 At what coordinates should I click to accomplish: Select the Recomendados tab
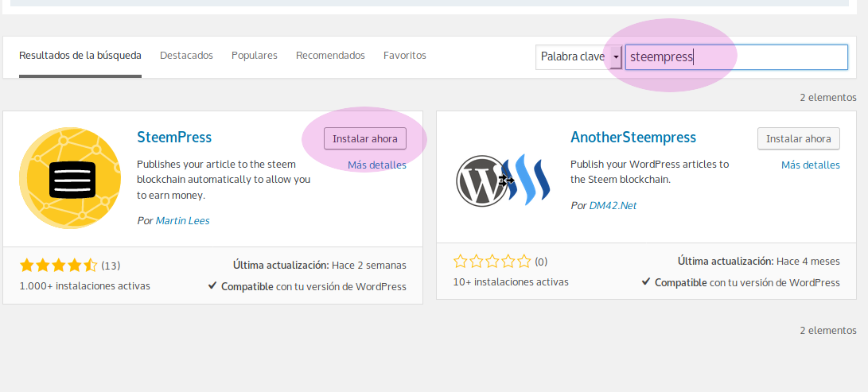tap(330, 56)
